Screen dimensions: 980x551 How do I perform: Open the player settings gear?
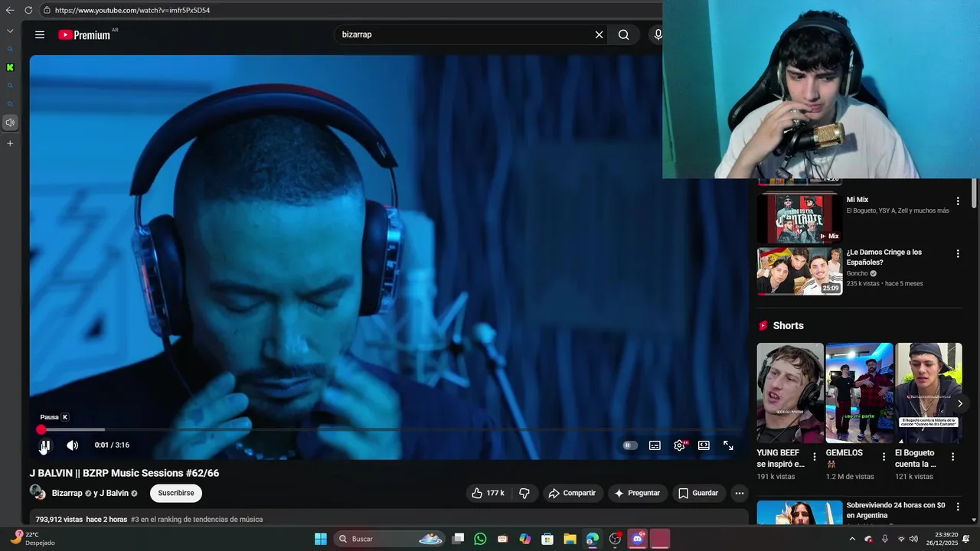point(679,445)
